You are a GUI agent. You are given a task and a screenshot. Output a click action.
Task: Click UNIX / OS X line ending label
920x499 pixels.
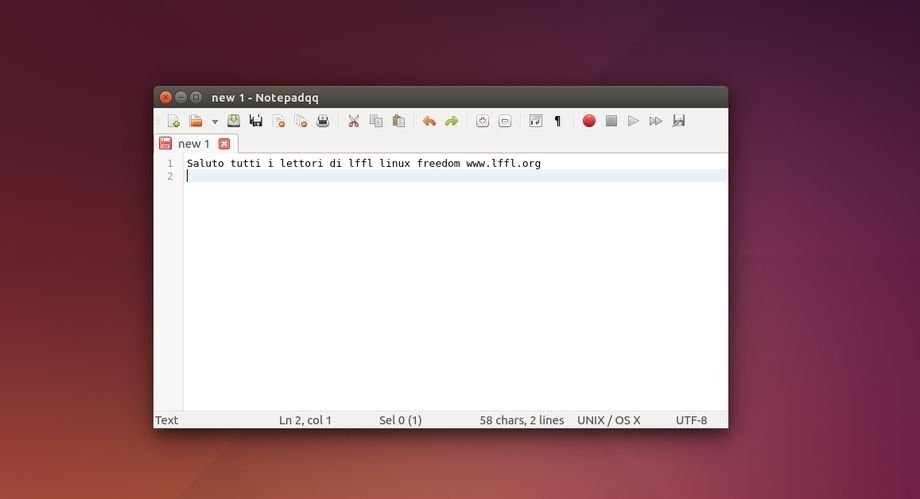click(608, 420)
